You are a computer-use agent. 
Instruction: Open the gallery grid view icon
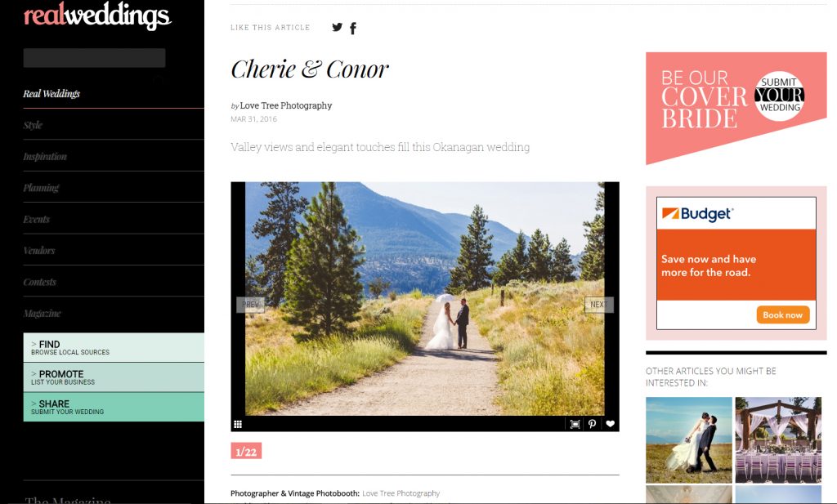238,425
